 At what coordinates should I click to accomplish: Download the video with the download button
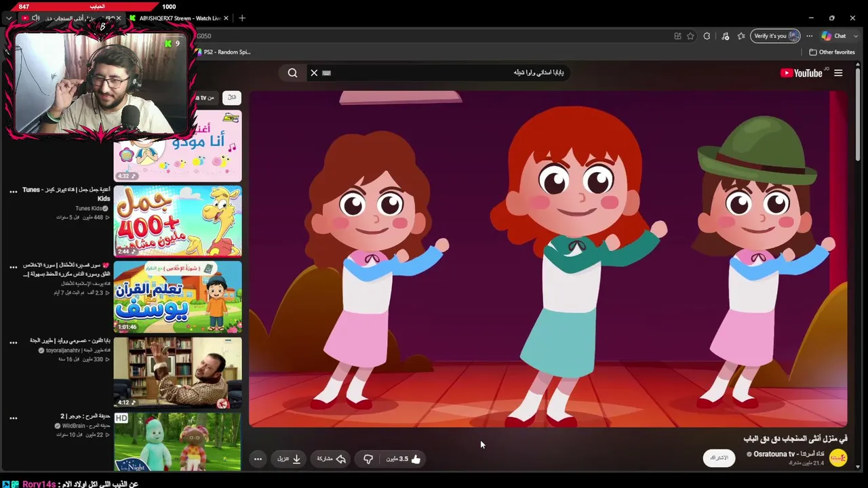tap(289, 459)
